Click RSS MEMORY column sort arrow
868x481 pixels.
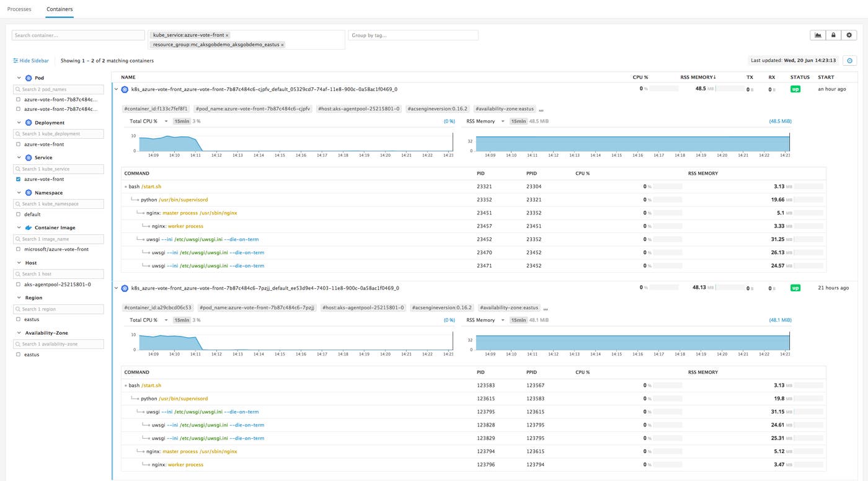pyautogui.click(x=715, y=77)
